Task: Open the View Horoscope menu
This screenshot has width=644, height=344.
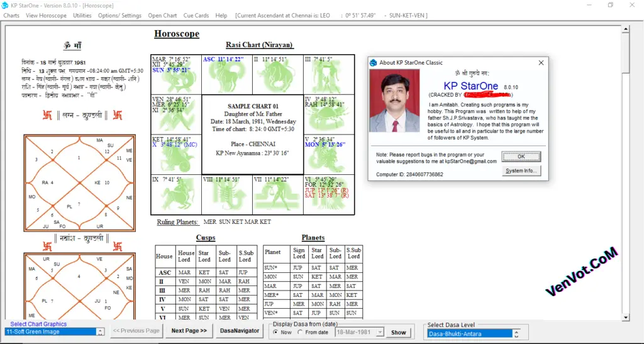Action: pyautogui.click(x=46, y=15)
